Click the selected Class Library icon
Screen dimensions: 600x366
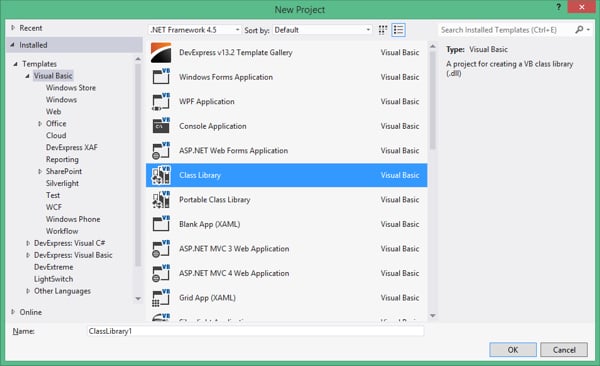(x=161, y=175)
